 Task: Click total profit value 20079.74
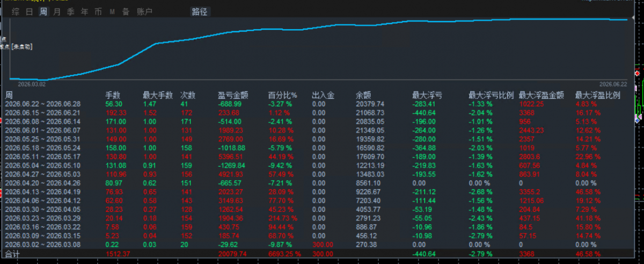tap(232, 254)
